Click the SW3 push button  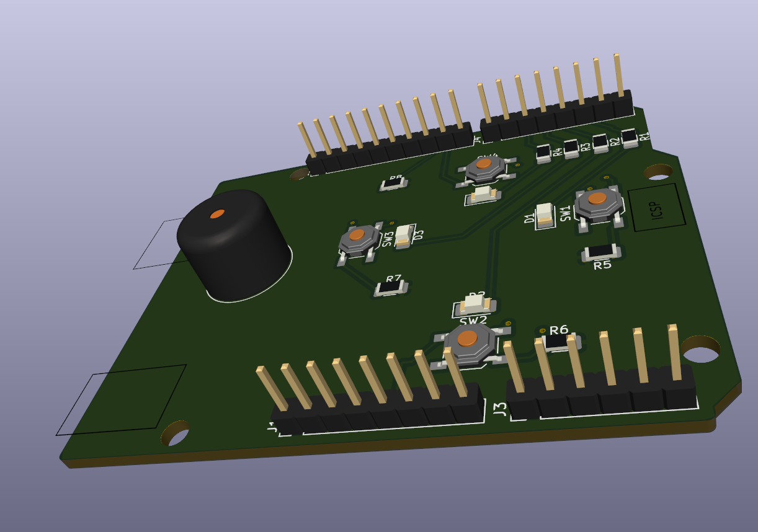coord(358,239)
